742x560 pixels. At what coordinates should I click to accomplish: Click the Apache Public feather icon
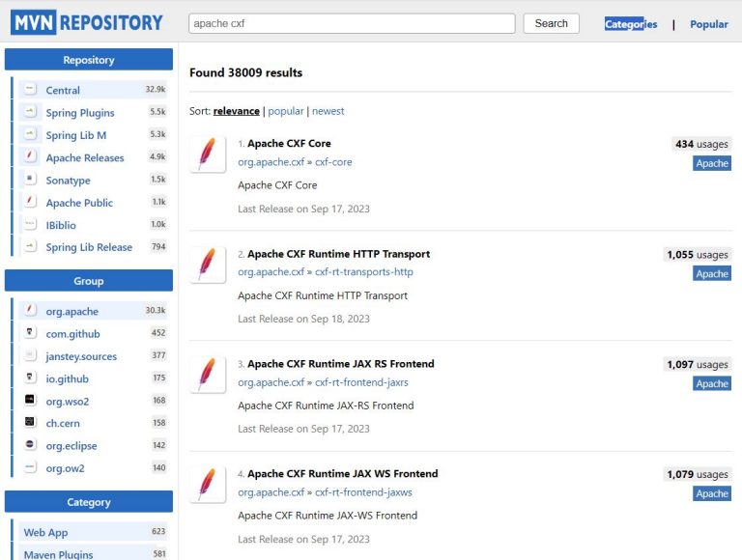(30, 202)
